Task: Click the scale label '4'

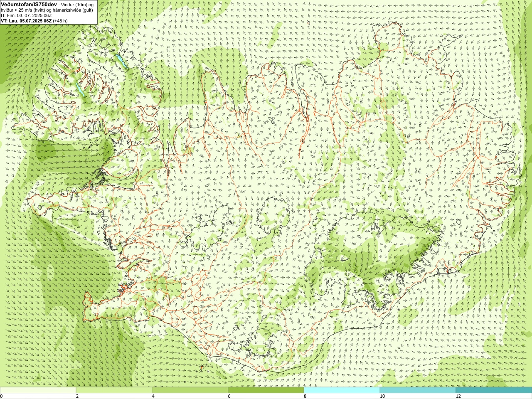Action: coord(153,397)
